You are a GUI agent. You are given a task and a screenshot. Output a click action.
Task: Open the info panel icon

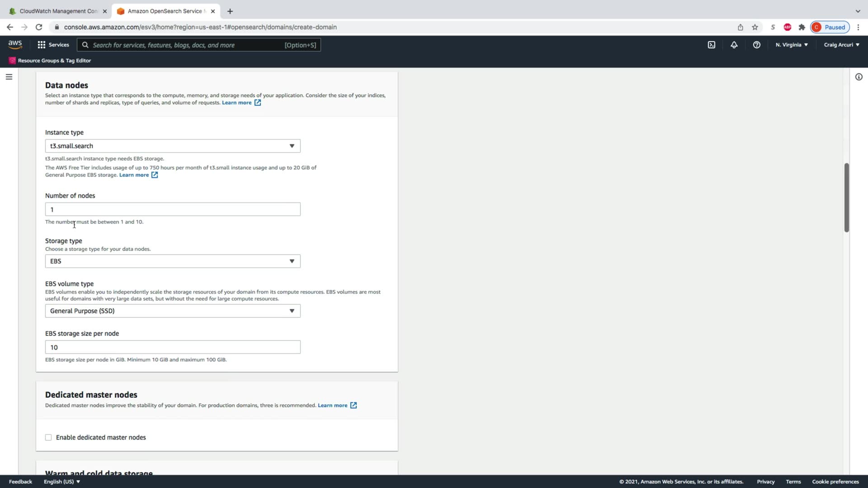(859, 77)
